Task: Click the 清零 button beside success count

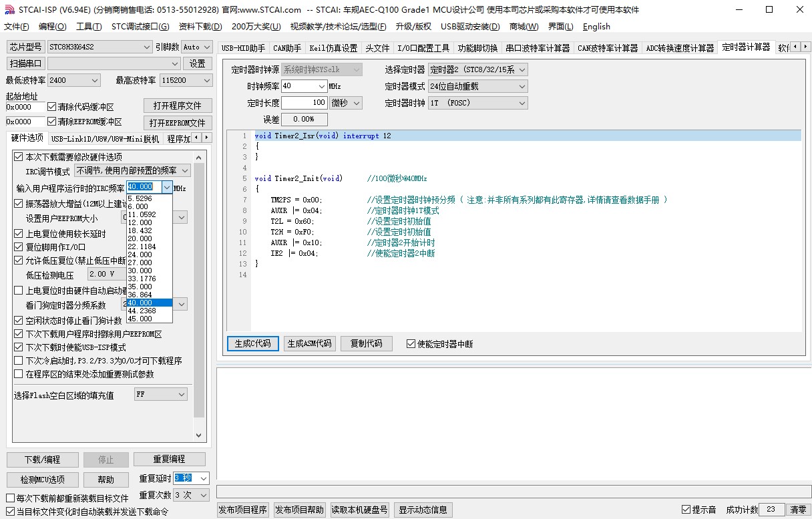Action: (x=798, y=510)
